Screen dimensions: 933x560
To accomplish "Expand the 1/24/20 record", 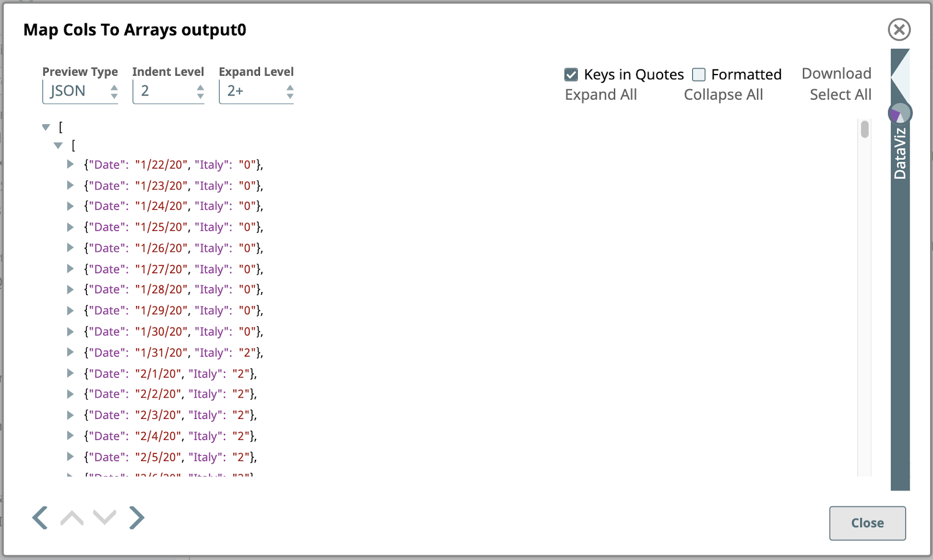I will click(x=70, y=206).
